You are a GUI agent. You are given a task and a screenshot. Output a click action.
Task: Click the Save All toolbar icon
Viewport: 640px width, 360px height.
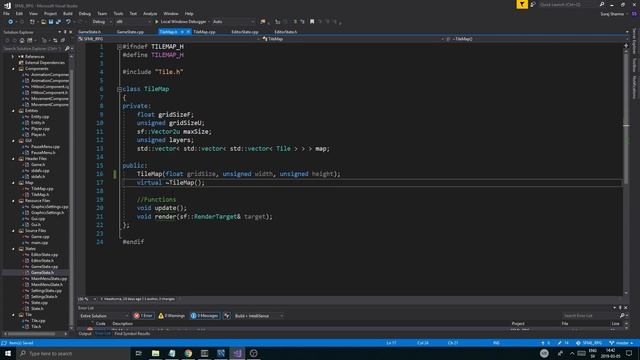point(58,22)
